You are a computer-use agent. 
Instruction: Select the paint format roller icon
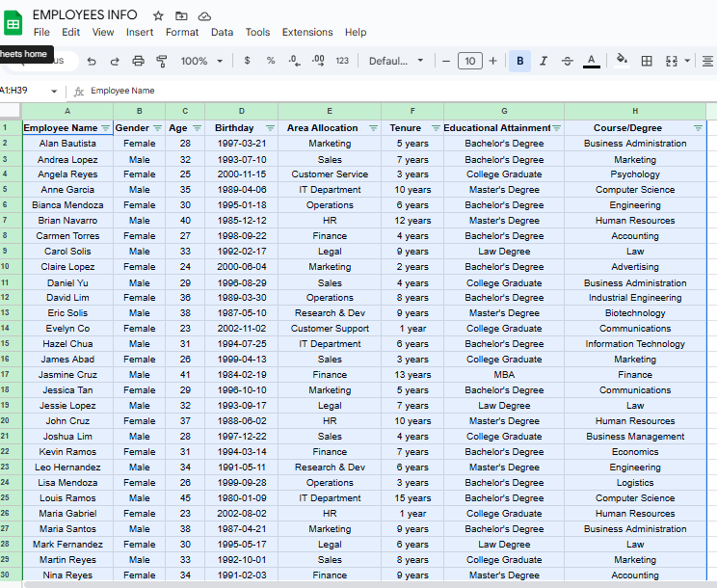[x=161, y=61]
